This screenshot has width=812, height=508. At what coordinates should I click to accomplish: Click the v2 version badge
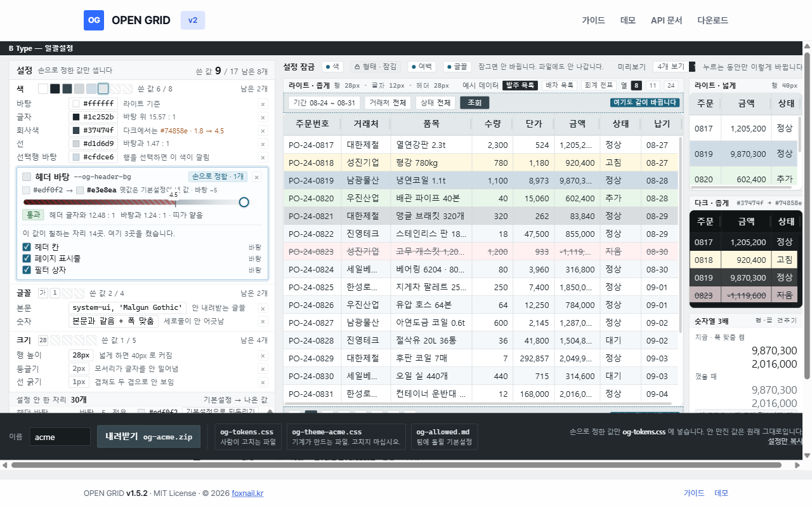click(x=193, y=20)
